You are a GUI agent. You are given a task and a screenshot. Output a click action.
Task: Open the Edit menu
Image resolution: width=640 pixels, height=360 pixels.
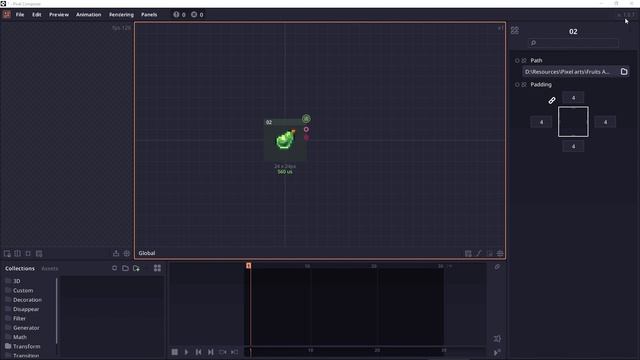37,15
